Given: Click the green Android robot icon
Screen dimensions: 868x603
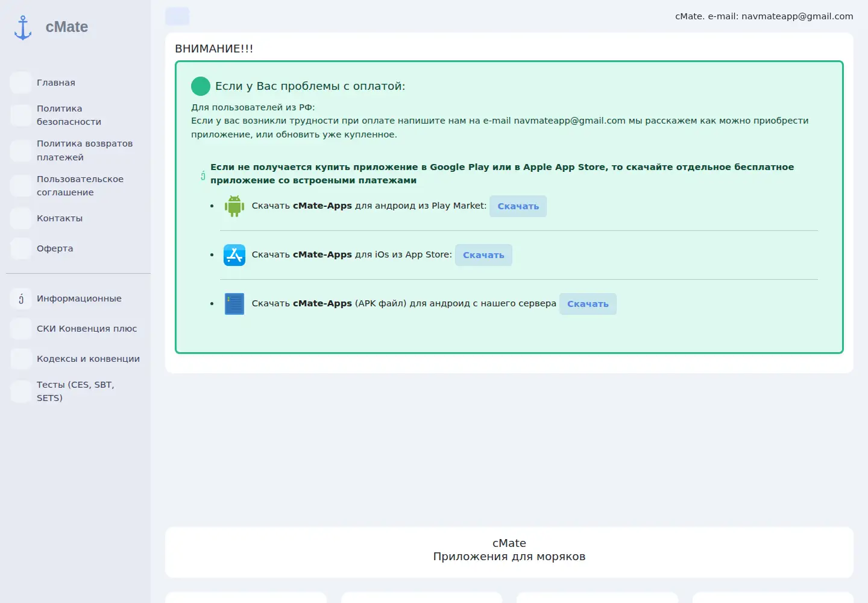Looking at the screenshot, I should (234, 206).
